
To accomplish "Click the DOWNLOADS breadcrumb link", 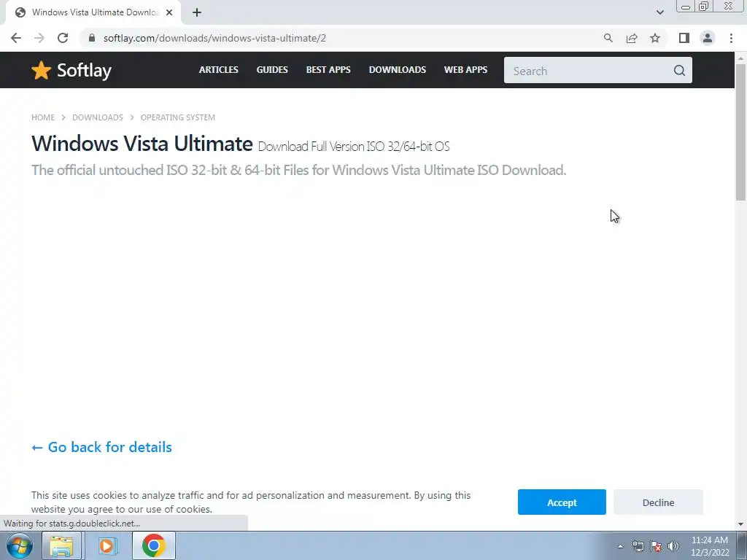I will [98, 117].
